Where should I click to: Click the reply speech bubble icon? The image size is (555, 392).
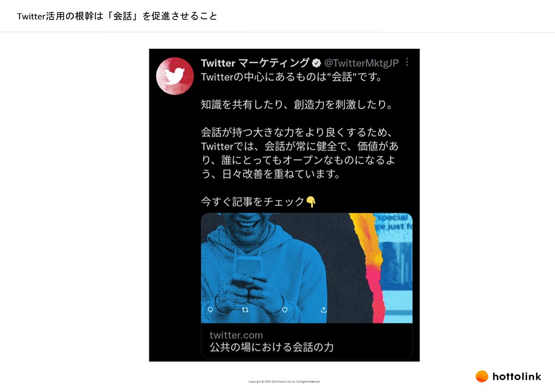click(210, 310)
